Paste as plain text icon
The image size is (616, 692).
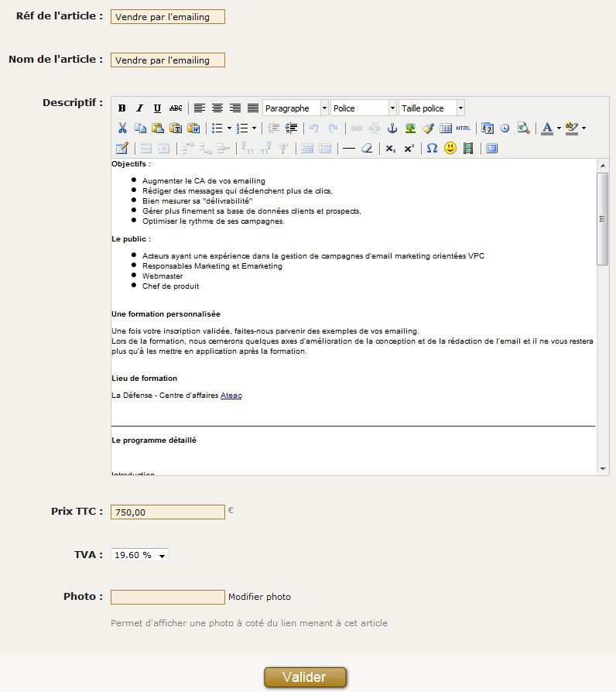point(176,128)
